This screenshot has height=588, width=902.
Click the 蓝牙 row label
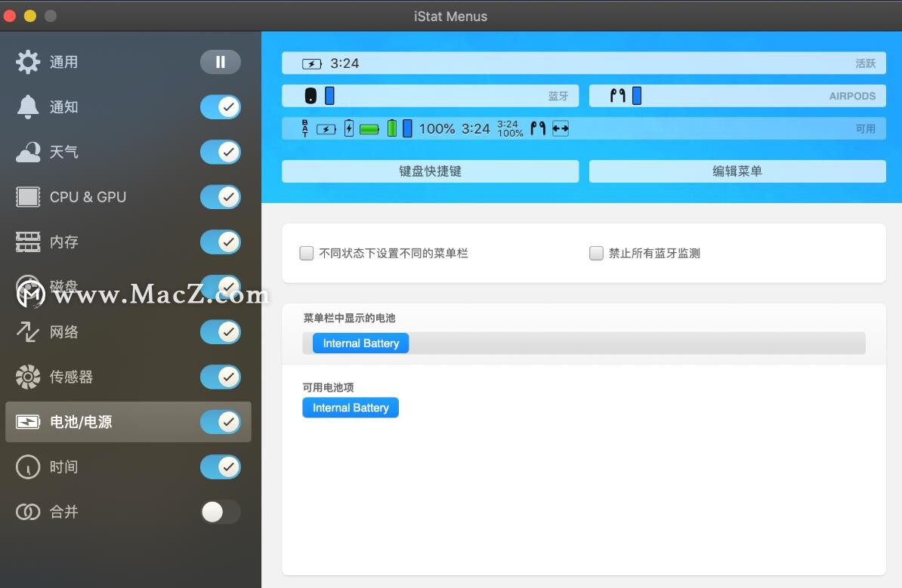click(558, 96)
